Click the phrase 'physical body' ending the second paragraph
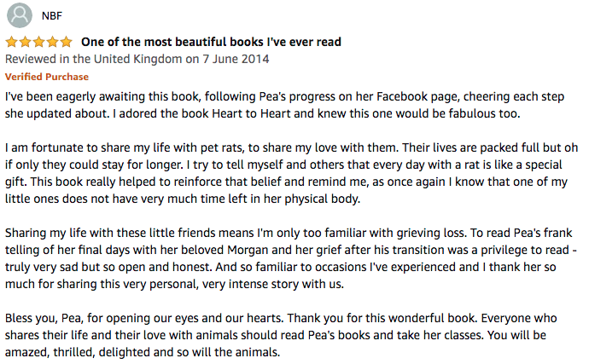The height and width of the screenshot is (364, 589). tap(323, 199)
